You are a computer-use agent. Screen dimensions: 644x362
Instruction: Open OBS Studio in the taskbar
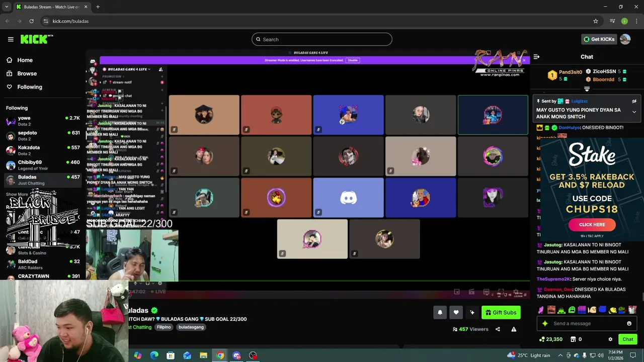point(253,355)
